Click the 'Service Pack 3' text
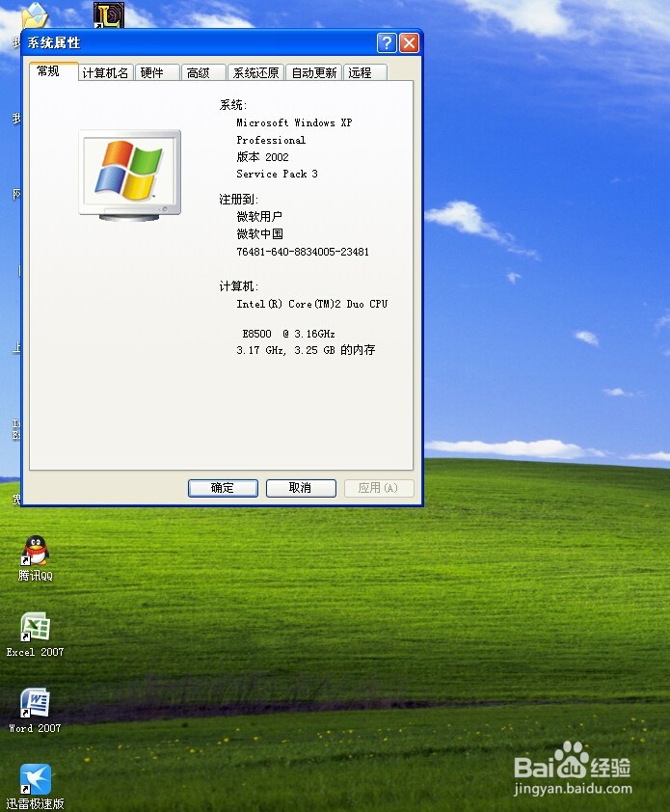This screenshot has height=812, width=670. 277,174
